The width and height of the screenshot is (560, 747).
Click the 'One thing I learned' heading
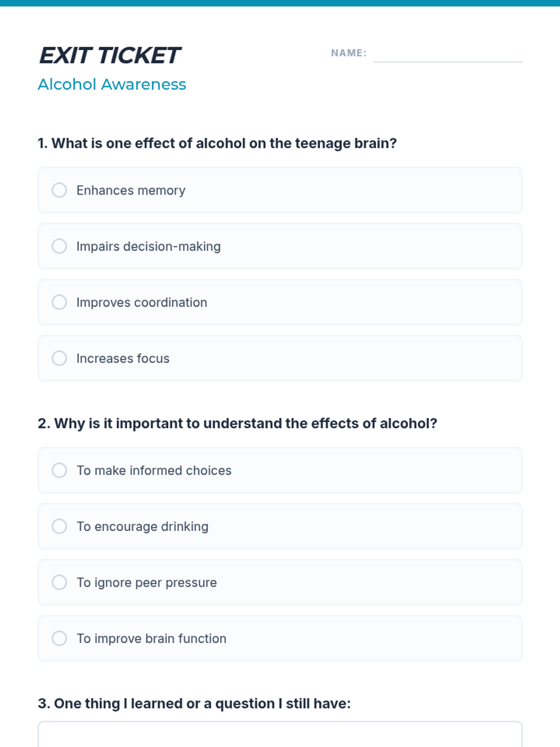pos(194,704)
